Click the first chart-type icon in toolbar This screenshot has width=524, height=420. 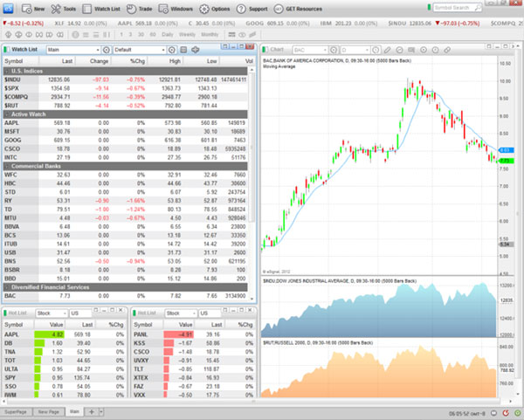(9, 34)
